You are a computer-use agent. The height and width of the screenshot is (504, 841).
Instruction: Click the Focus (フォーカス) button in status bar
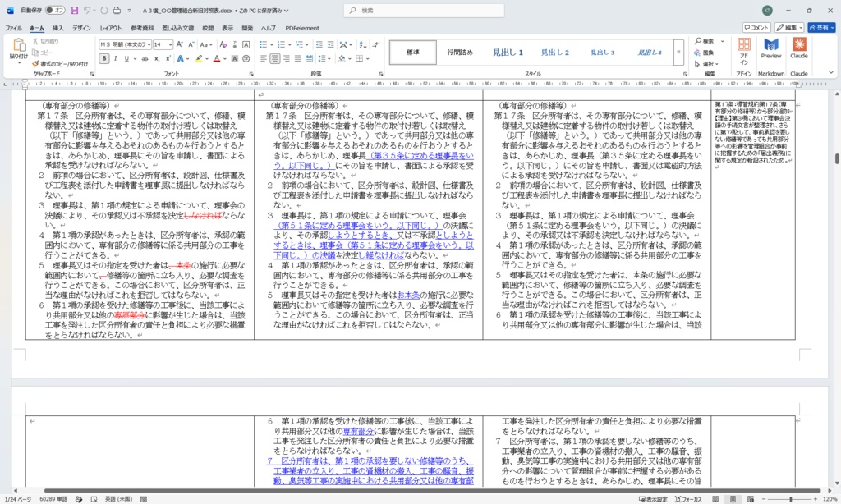(x=688, y=499)
